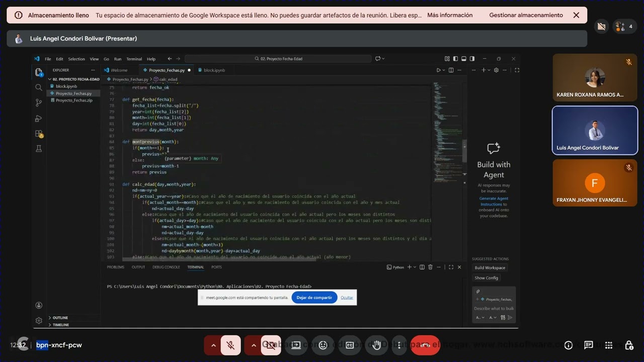Toggle screen presenting button in Meet
Image resolution: width=644 pixels, height=362 pixels.
296,345
